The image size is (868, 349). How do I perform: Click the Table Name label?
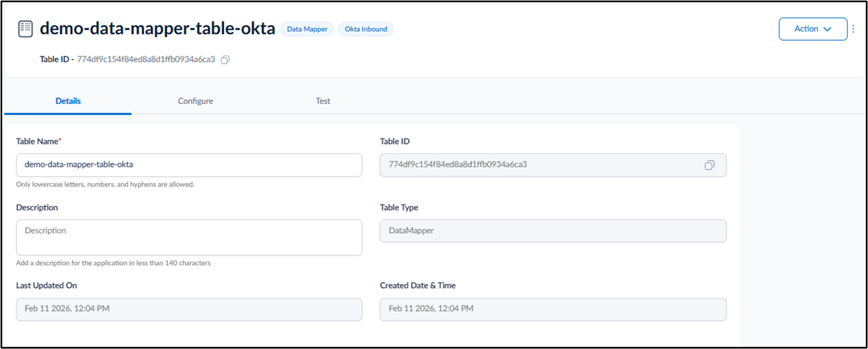tap(39, 141)
